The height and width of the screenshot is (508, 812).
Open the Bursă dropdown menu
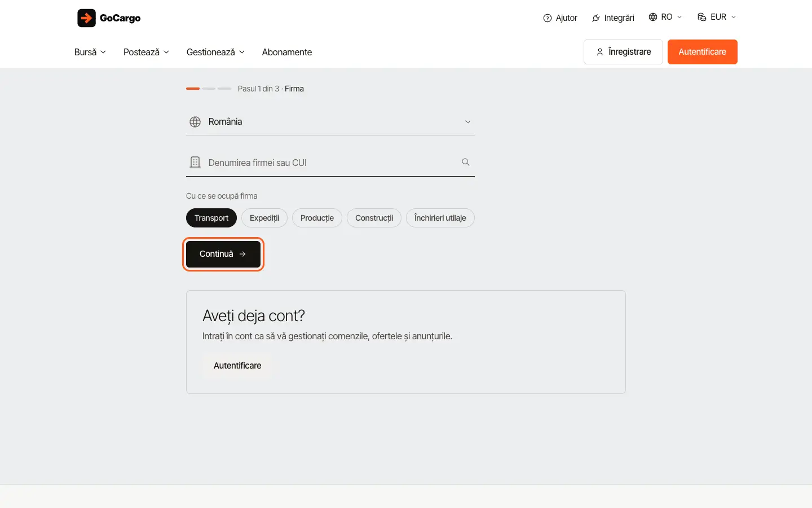(x=90, y=52)
